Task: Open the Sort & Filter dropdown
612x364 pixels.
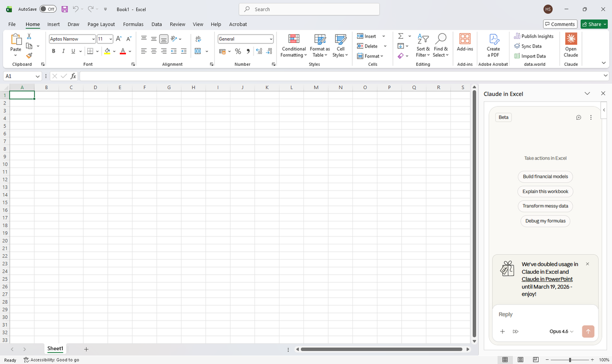Action: tap(423, 46)
